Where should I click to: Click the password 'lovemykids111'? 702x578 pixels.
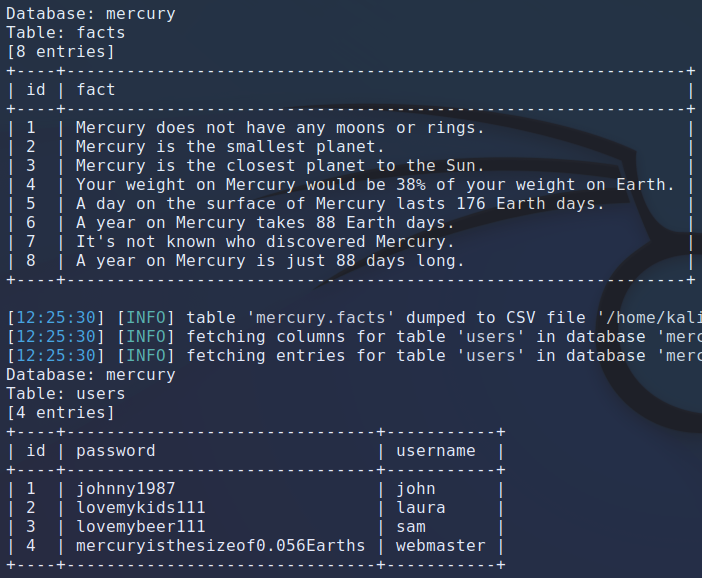141,508
